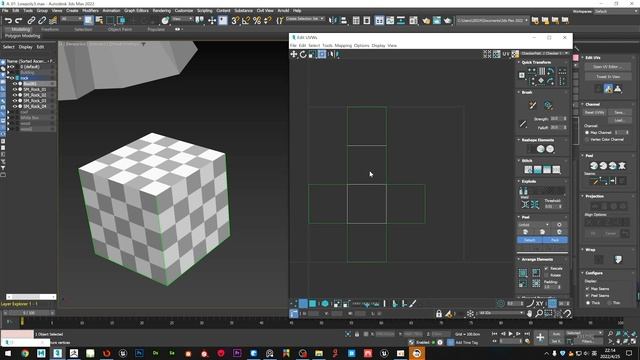Open the selection filter All dropdown

71,19
